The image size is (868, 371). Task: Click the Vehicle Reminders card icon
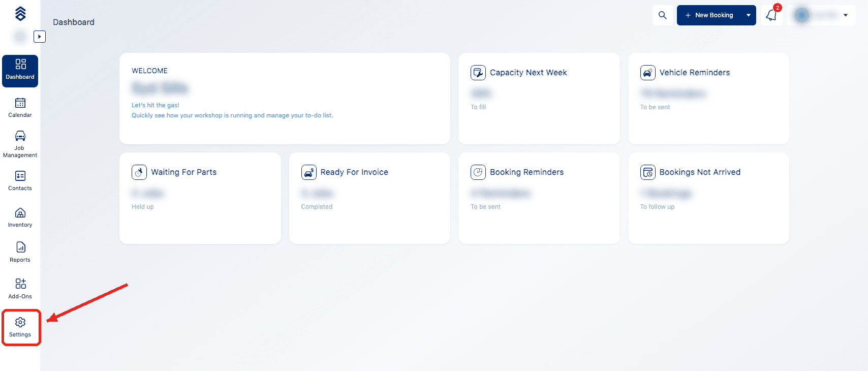pos(648,73)
